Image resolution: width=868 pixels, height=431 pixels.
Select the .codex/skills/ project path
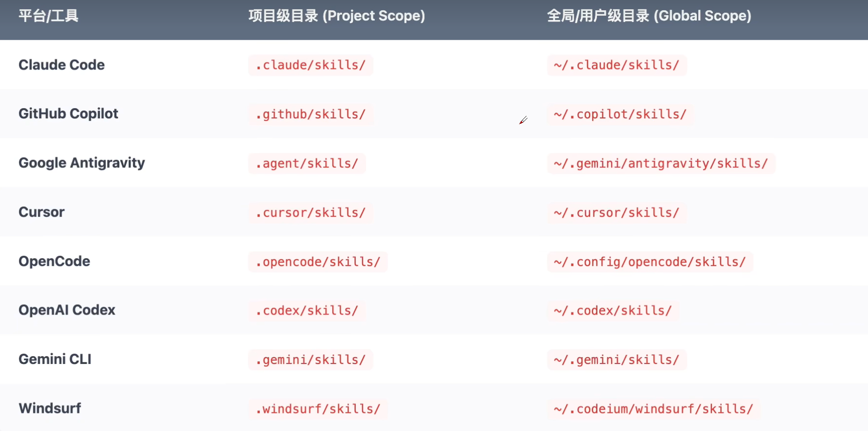coord(307,311)
